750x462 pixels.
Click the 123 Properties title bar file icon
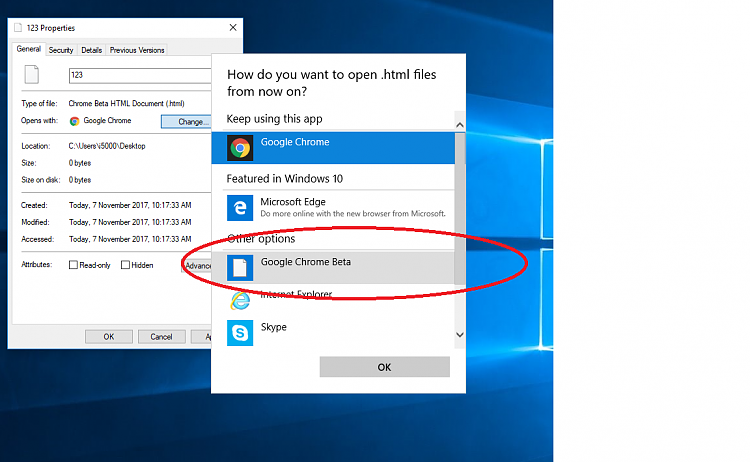pyautogui.click(x=18, y=28)
